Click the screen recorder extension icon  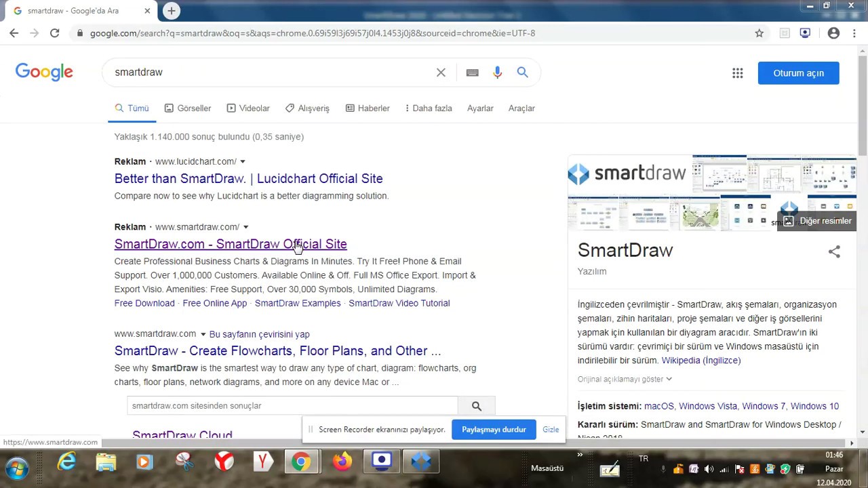[805, 33]
